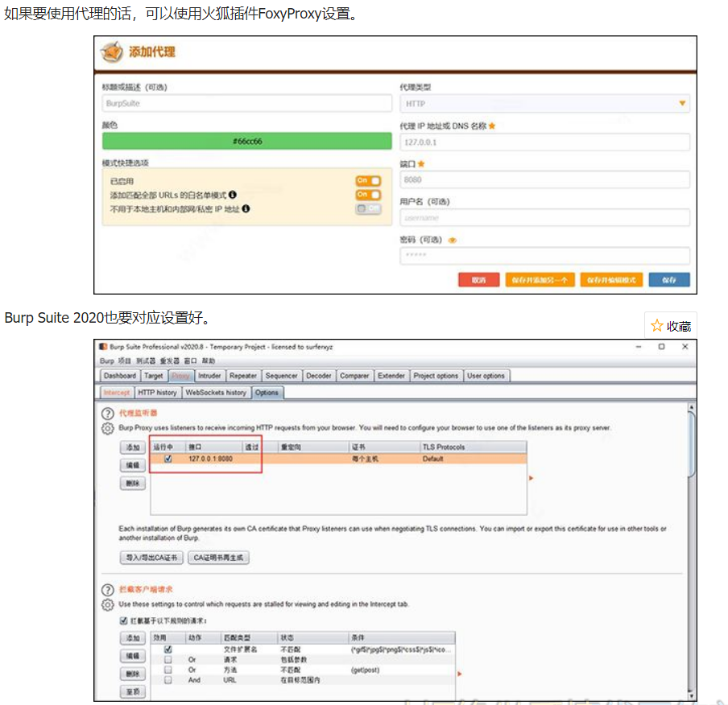Open the Repeater tab
The height and width of the screenshot is (705, 728).
[x=243, y=376]
